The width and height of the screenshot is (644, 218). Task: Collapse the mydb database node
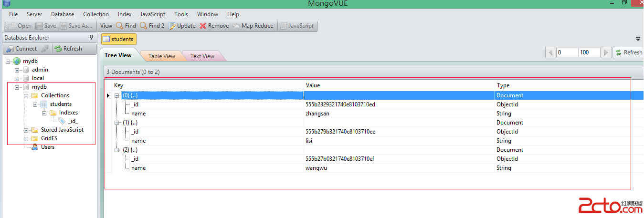tap(17, 87)
